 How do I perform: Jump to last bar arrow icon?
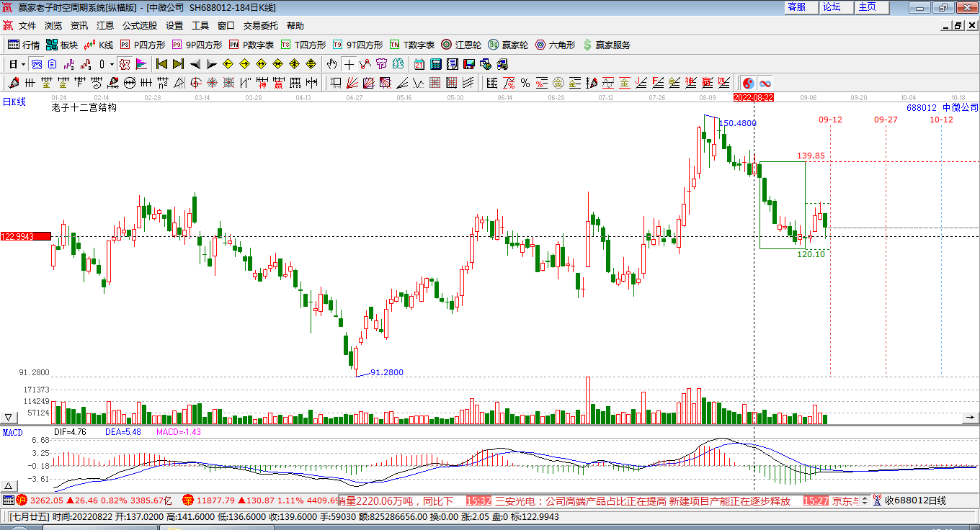pyautogui.click(x=178, y=63)
